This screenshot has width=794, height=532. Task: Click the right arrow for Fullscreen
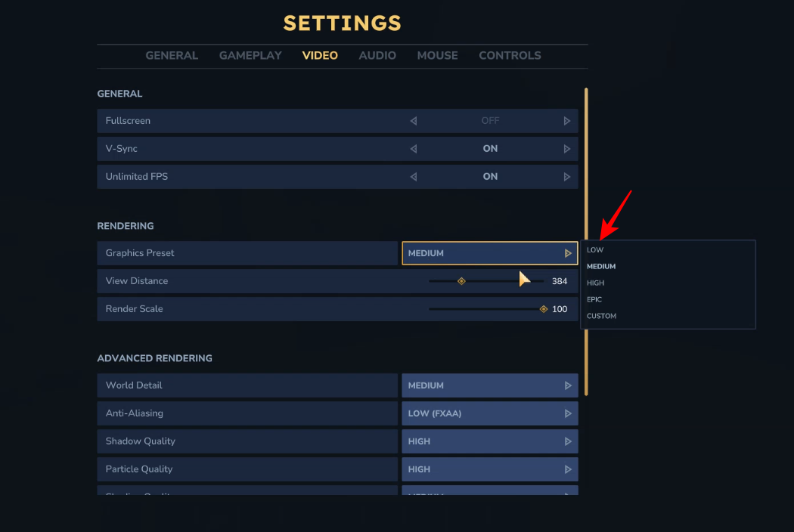pos(567,121)
